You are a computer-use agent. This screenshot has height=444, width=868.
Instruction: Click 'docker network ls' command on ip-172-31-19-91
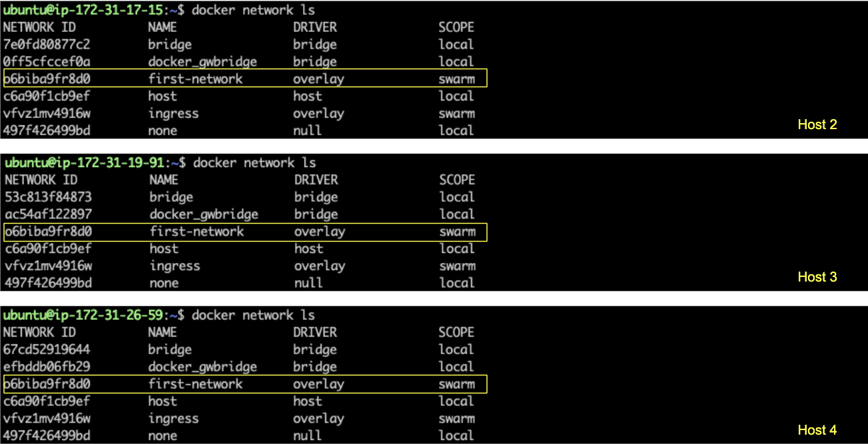(x=254, y=163)
